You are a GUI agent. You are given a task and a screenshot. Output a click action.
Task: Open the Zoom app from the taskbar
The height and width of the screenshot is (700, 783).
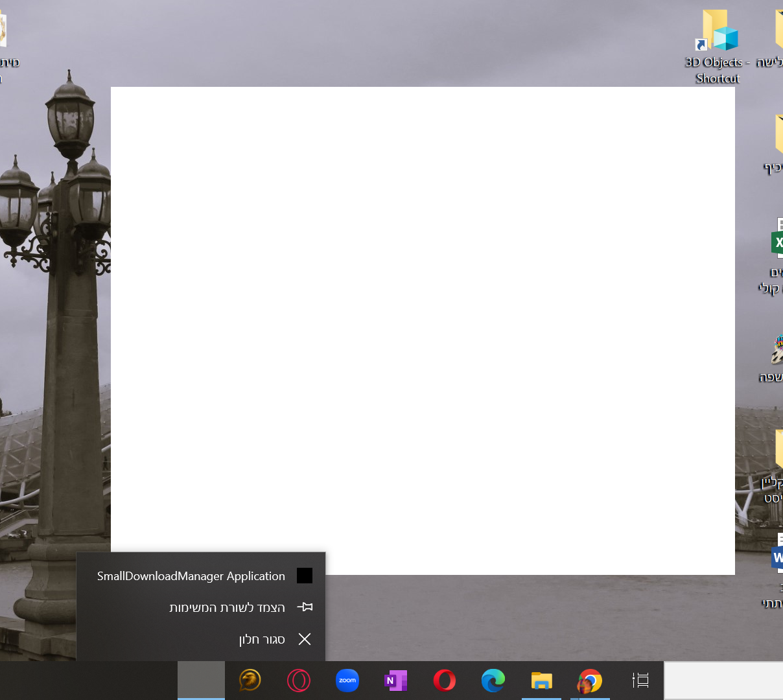click(347, 681)
